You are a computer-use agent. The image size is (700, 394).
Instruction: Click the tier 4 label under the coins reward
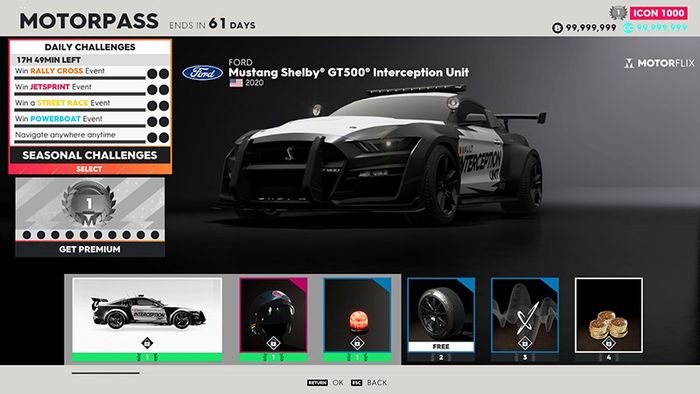[x=609, y=357]
